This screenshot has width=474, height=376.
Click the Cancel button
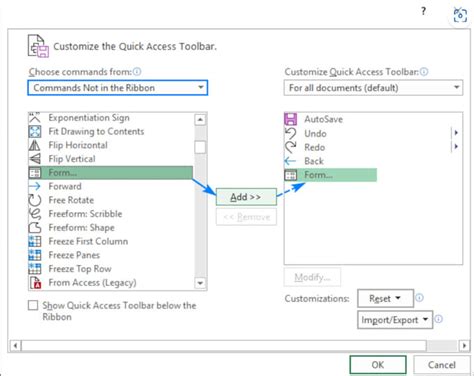click(x=442, y=365)
